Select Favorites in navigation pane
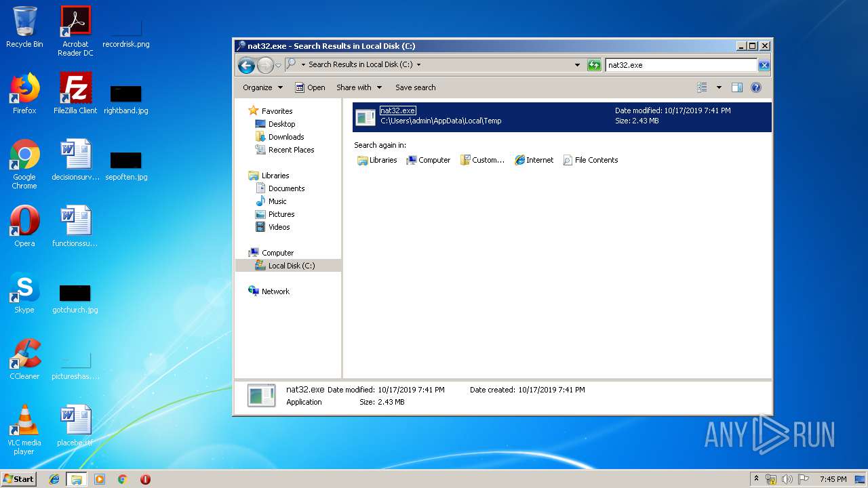 click(x=271, y=111)
